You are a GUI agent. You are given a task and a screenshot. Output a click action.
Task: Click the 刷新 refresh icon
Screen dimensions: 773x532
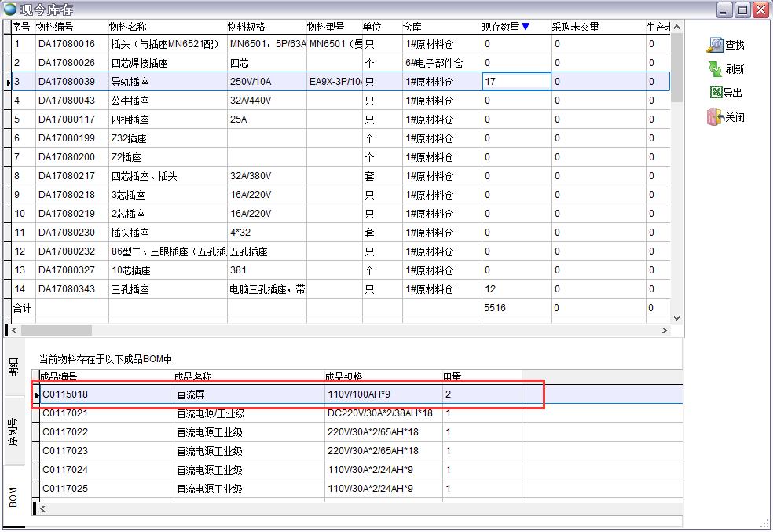tap(715, 68)
